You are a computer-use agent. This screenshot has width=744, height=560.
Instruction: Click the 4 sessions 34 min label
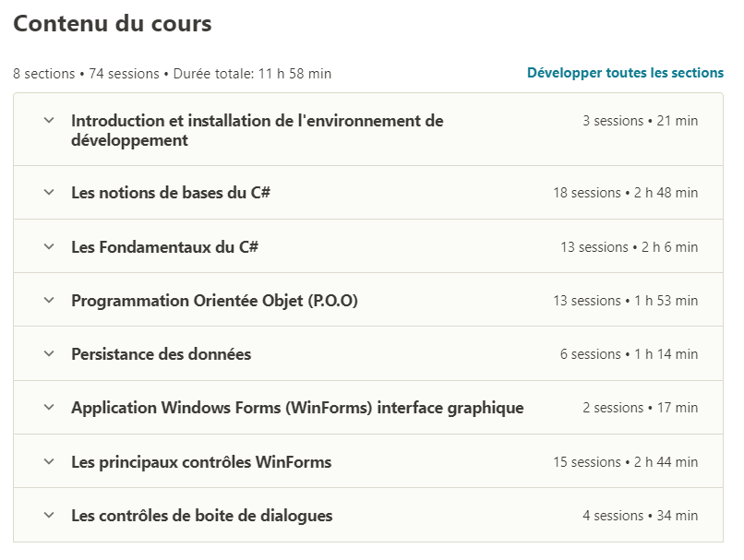pos(640,516)
